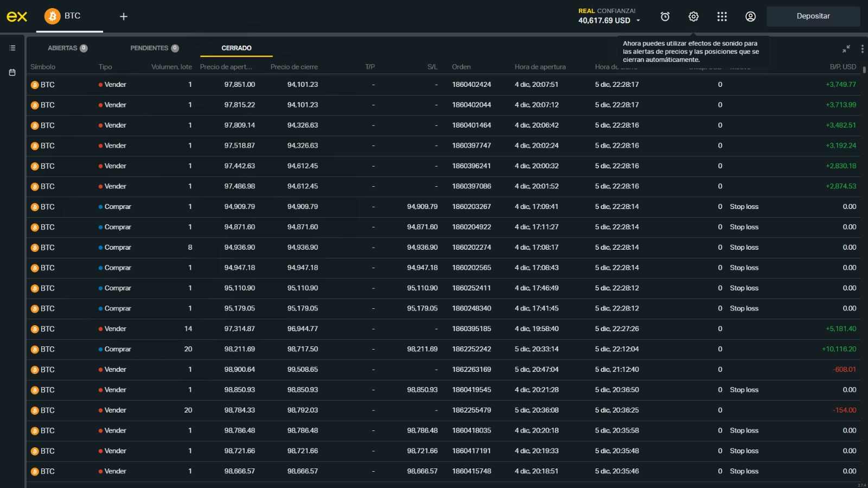Add a new instrument tab with plus icon
Image resolution: width=868 pixels, height=488 pixels.
point(124,17)
